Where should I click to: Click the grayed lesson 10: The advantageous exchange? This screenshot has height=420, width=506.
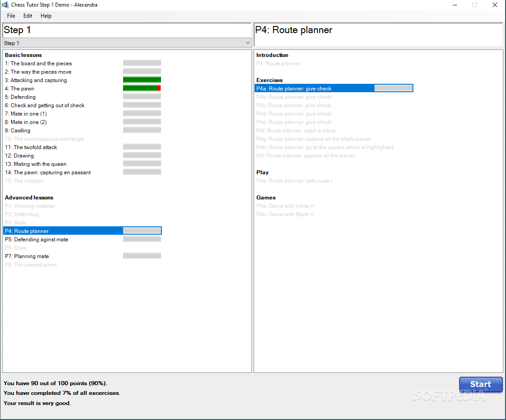pyautogui.click(x=44, y=139)
